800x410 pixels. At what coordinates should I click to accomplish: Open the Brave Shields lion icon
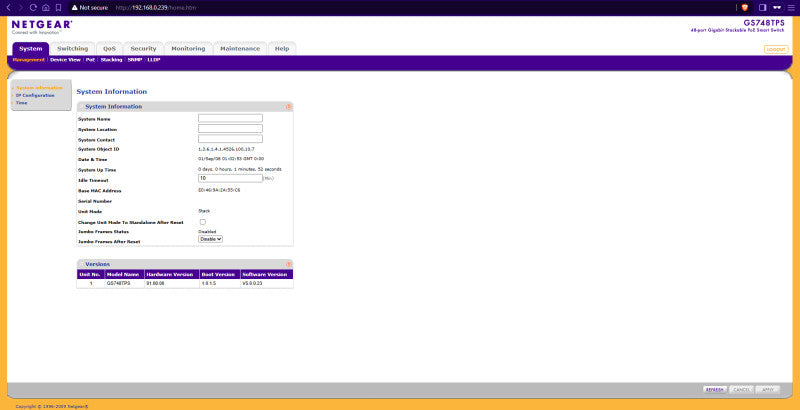(745, 8)
